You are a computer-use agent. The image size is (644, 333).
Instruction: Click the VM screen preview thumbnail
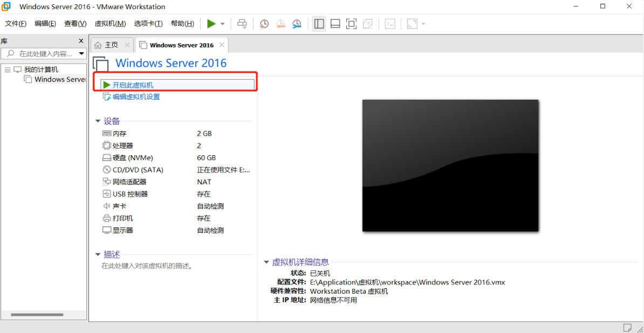pos(450,165)
